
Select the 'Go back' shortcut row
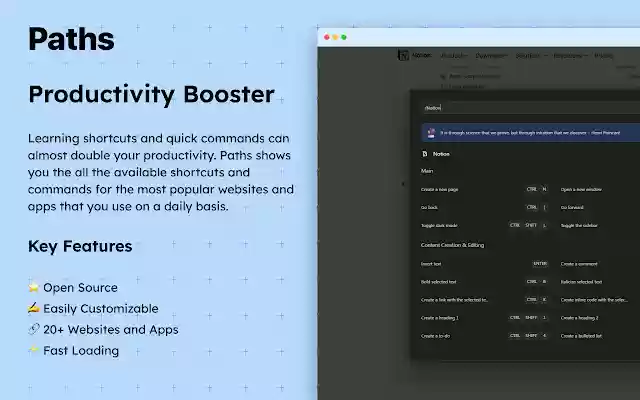(x=484, y=207)
